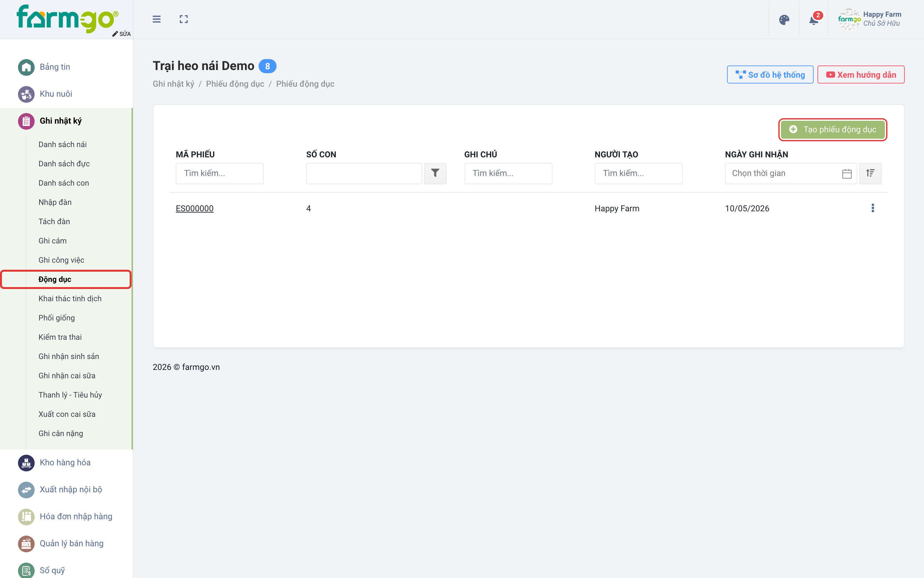Open the ES000000 record link

click(x=194, y=208)
